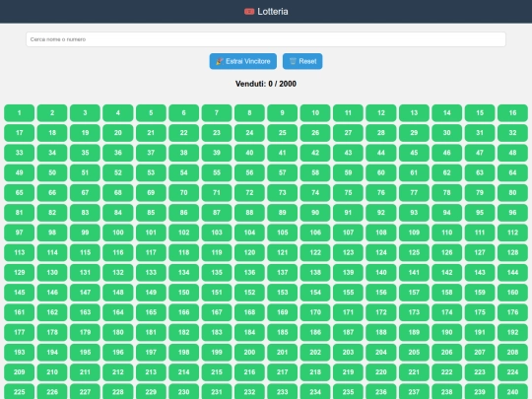Choose ticket number 160
This screenshot has height=399, width=532.
point(512,293)
